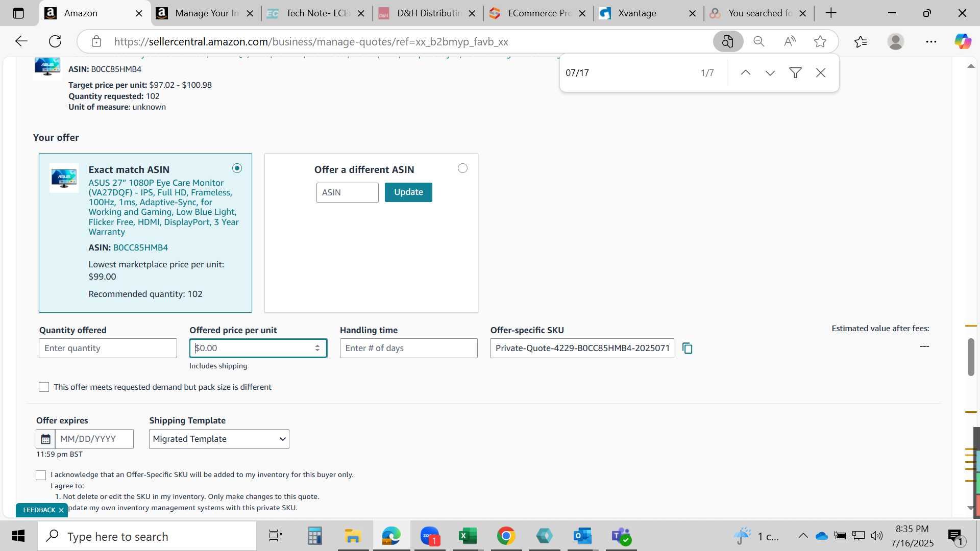Click the Windows taskbar search box
980x551 pixels.
coord(147,536)
